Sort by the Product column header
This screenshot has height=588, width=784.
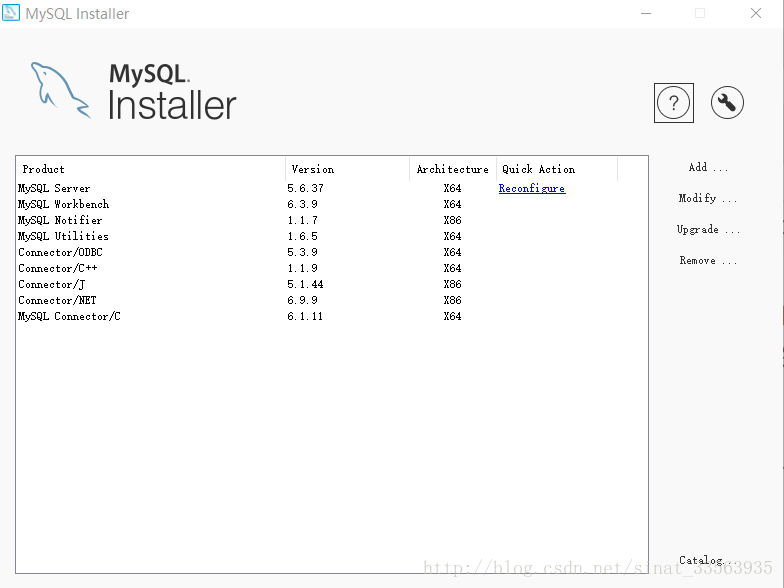[151, 170]
